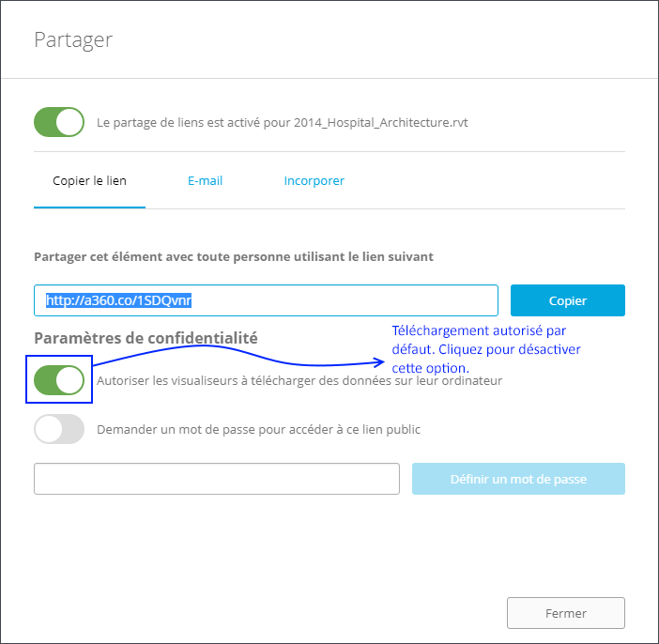Click the 'Demander un mot de passe' label
This screenshot has height=644, width=659.
pyautogui.click(x=258, y=430)
